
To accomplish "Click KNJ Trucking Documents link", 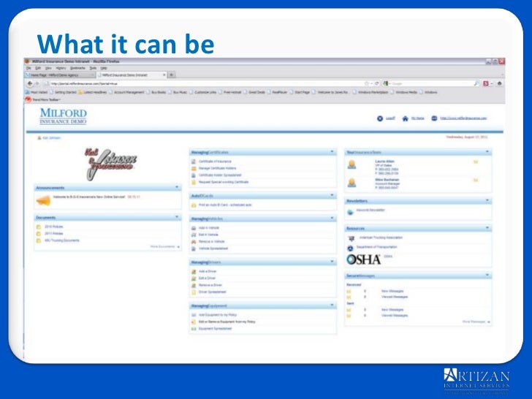I will pos(61,240).
